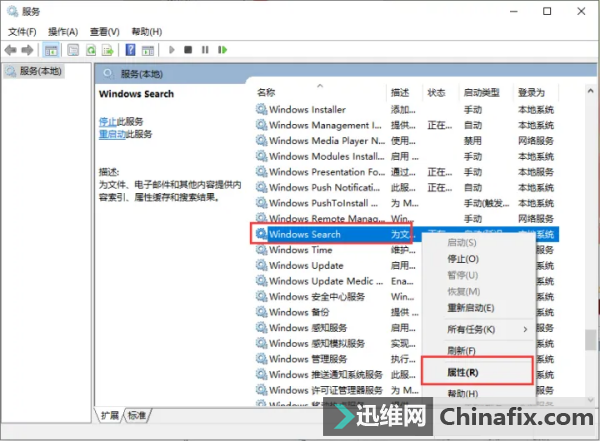This screenshot has width=600, height=441.
Task: Click the scroll-up arrow of services list
Action: [590, 91]
